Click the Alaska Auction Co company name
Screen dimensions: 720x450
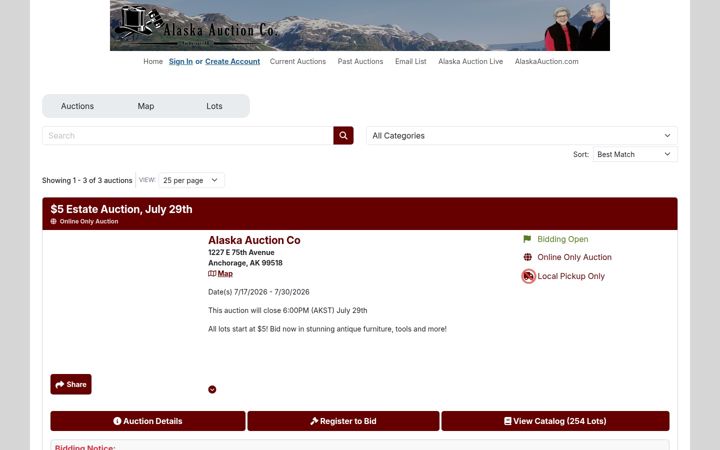(x=254, y=240)
